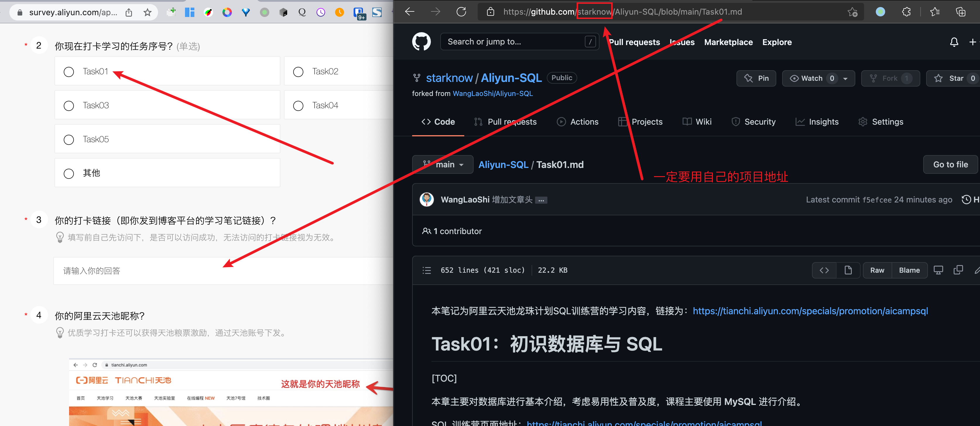The height and width of the screenshot is (426, 980).
Task: Select the Task04 radio option
Action: [x=298, y=106]
